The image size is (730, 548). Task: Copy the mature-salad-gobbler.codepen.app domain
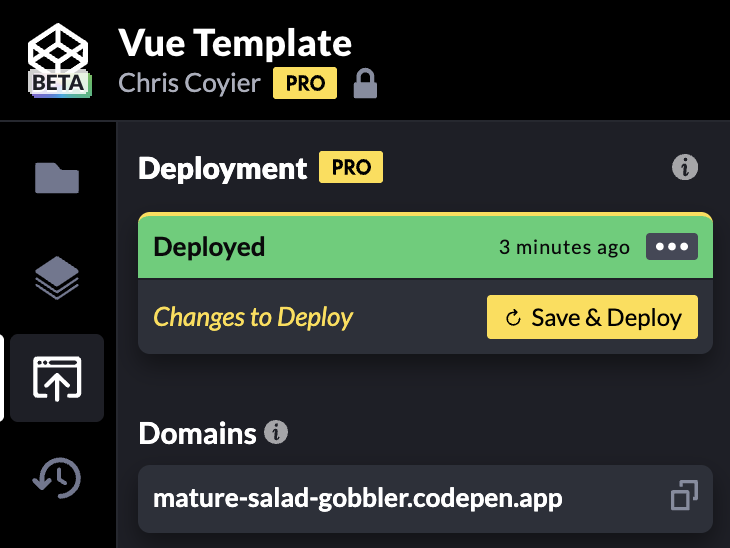[x=684, y=495]
